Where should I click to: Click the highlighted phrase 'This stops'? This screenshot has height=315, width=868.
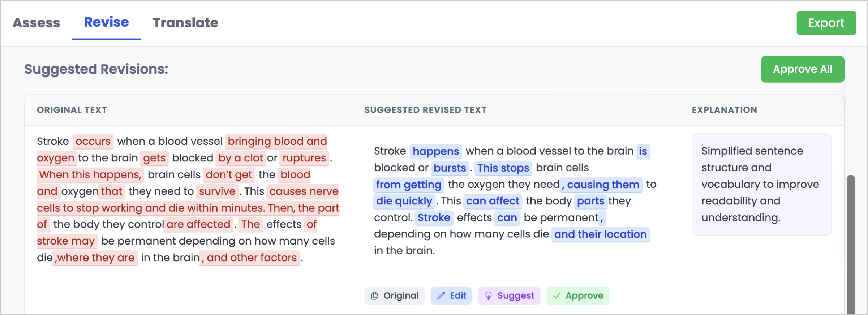point(503,168)
